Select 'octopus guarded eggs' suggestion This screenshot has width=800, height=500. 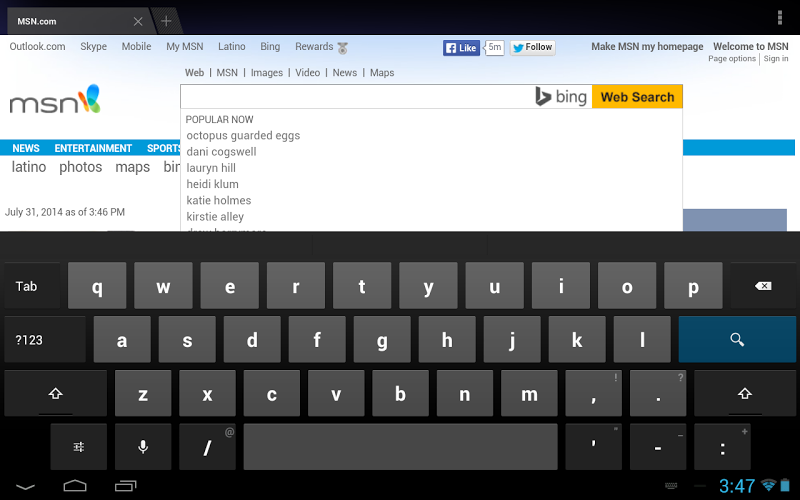pos(243,136)
